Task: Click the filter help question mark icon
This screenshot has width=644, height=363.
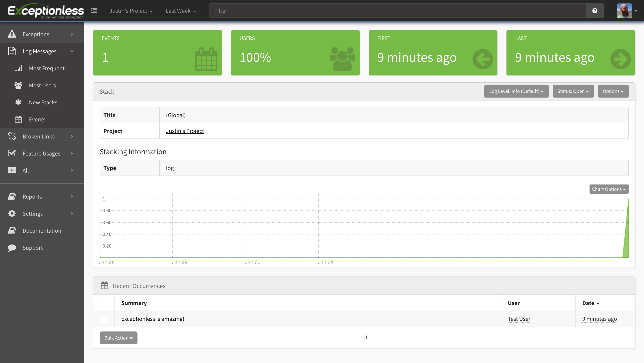Action: (595, 11)
